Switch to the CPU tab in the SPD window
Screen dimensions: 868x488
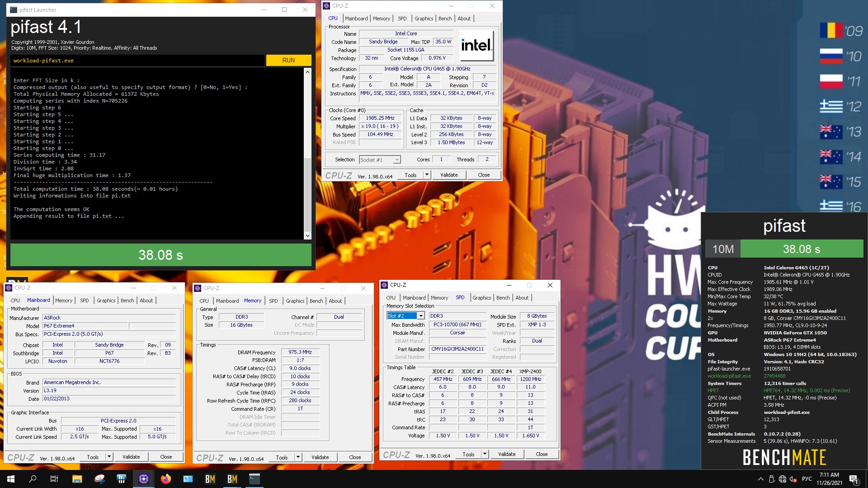click(x=391, y=298)
